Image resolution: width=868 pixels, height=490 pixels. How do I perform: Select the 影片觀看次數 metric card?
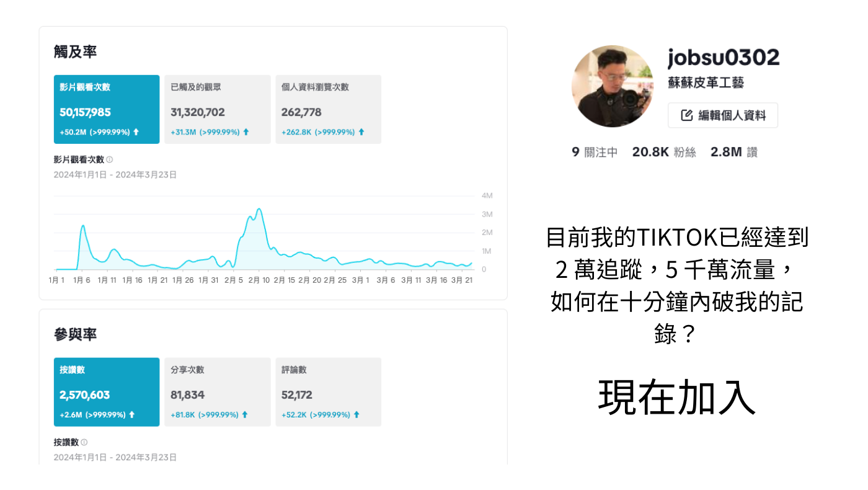pos(107,109)
